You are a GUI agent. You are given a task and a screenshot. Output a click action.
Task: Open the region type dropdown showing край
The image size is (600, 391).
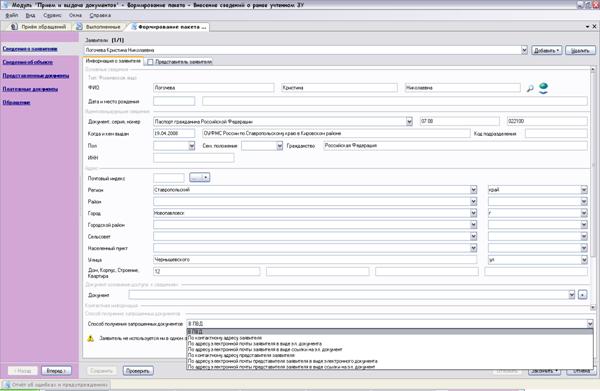(584, 190)
